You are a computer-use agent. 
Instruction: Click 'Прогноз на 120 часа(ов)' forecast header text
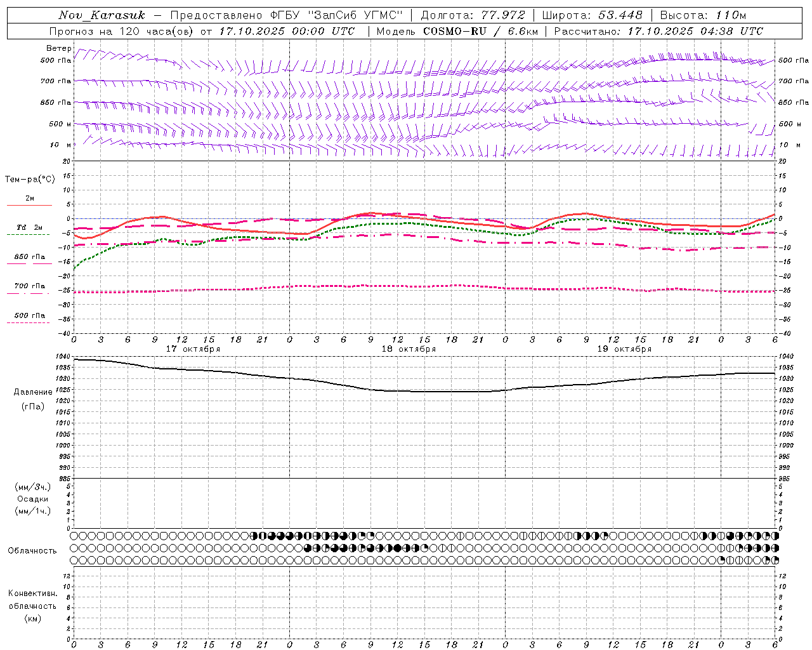coord(122,31)
